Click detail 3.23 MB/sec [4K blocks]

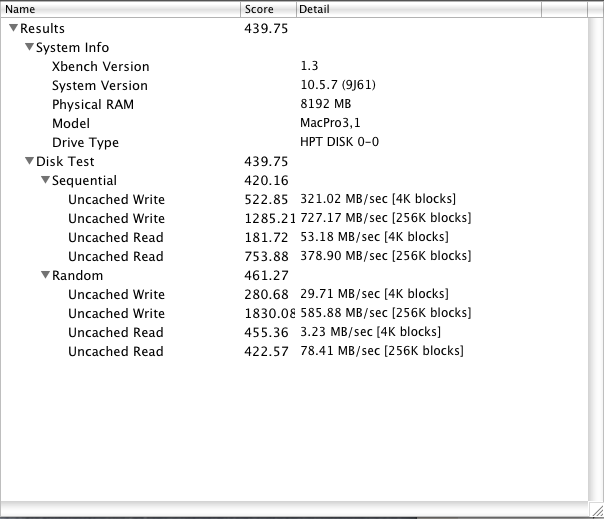pos(371,332)
